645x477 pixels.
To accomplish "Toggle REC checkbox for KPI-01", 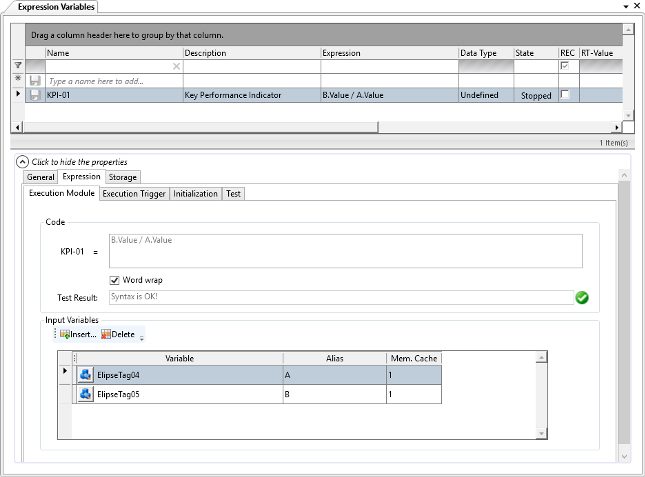I will [x=565, y=95].
